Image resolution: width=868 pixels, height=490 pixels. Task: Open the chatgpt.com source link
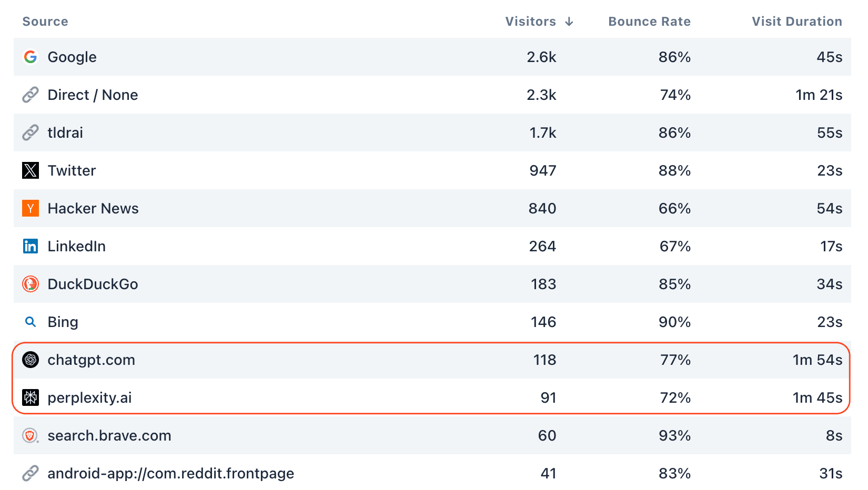coord(91,360)
